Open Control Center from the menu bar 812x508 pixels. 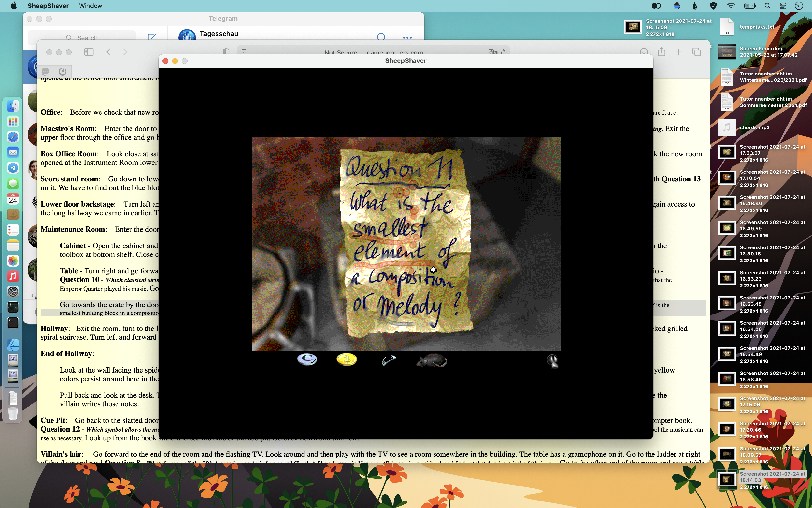pyautogui.click(x=783, y=6)
